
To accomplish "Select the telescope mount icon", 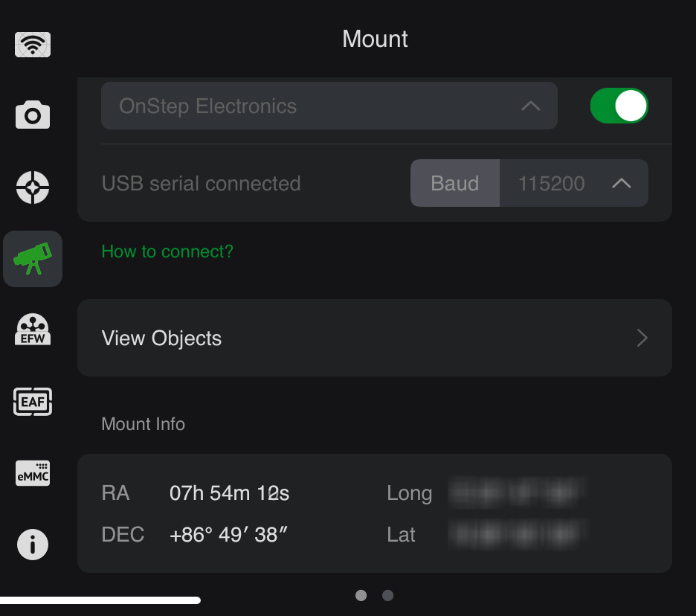I will [x=33, y=259].
